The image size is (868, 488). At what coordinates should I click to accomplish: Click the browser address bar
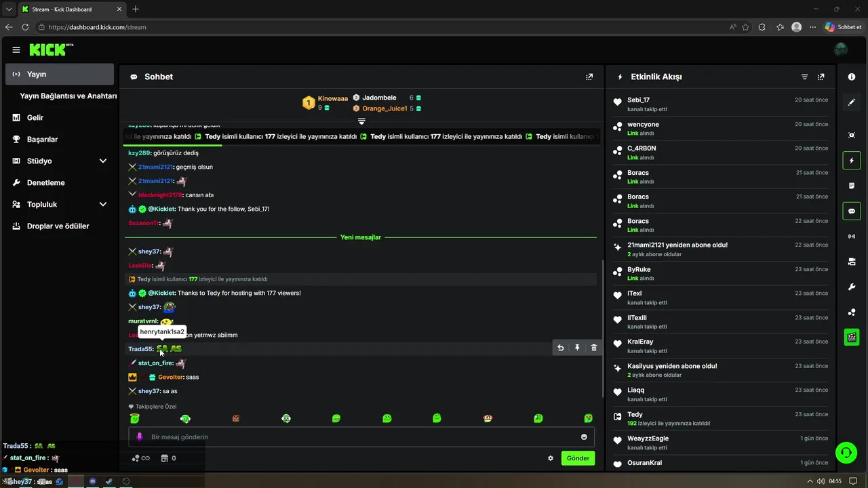[380, 27]
